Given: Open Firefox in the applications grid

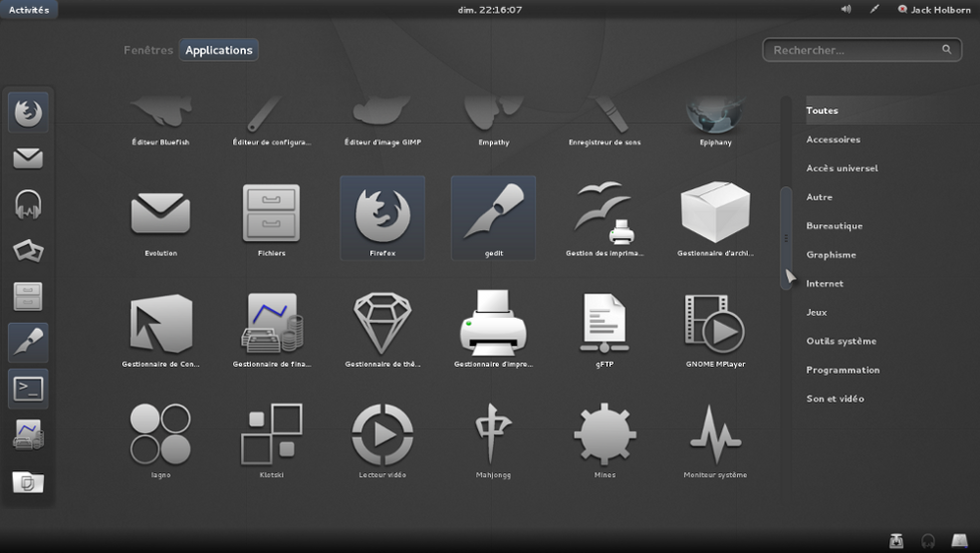Looking at the screenshot, I should [382, 218].
